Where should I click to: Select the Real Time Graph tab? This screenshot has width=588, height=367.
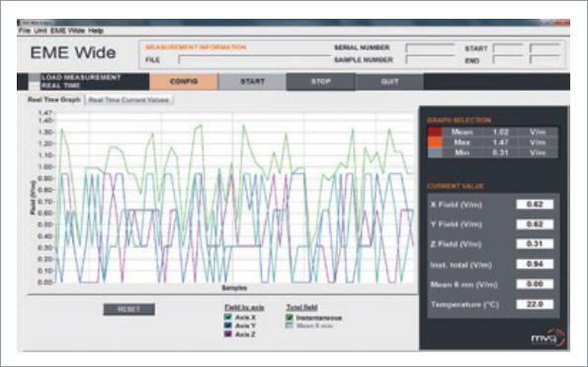click(x=54, y=100)
